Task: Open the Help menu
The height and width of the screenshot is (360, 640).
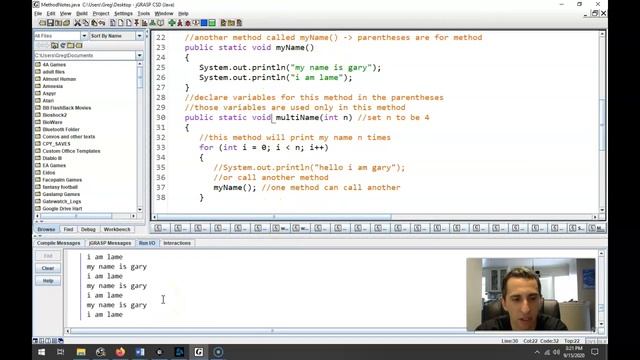Action: 183,13
